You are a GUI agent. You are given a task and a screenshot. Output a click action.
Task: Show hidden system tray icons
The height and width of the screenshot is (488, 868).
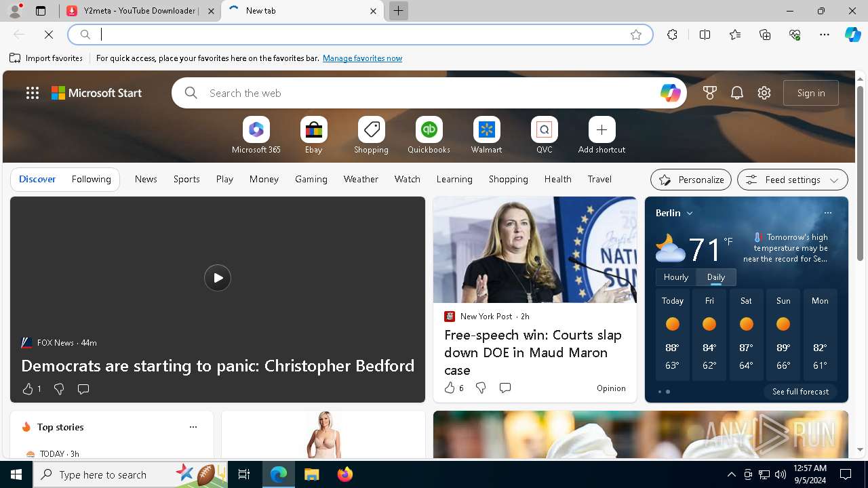(731, 474)
